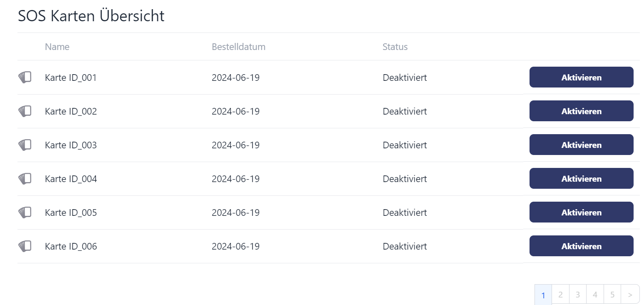Jump to page 4 in pagination
644x305 pixels.
[x=595, y=295]
